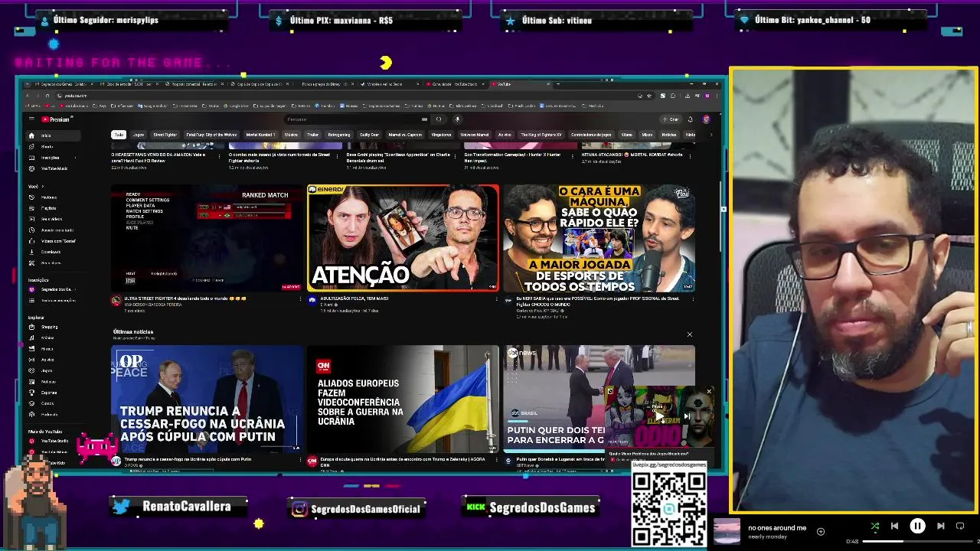Open the YouTube account avatar menu
This screenshot has height=551, width=980.
(x=706, y=119)
